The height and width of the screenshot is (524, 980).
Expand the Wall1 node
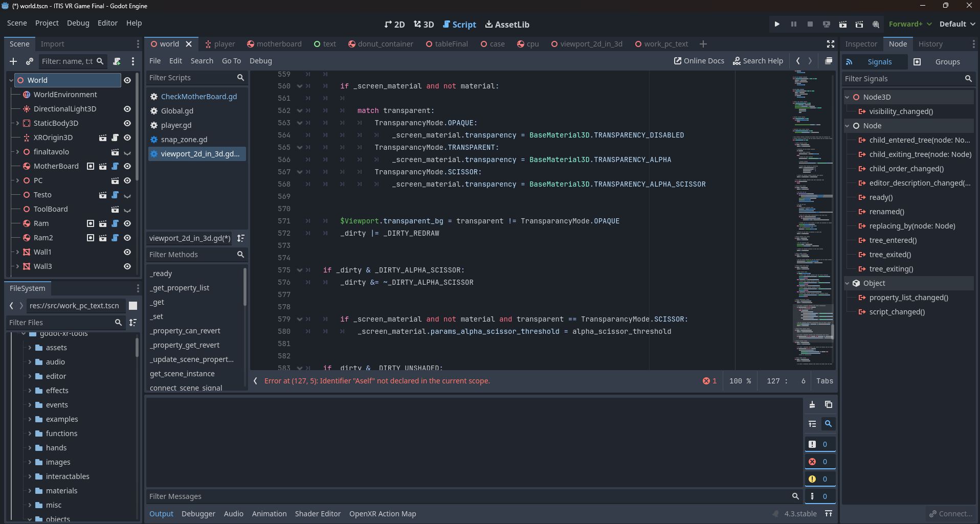tap(17, 252)
